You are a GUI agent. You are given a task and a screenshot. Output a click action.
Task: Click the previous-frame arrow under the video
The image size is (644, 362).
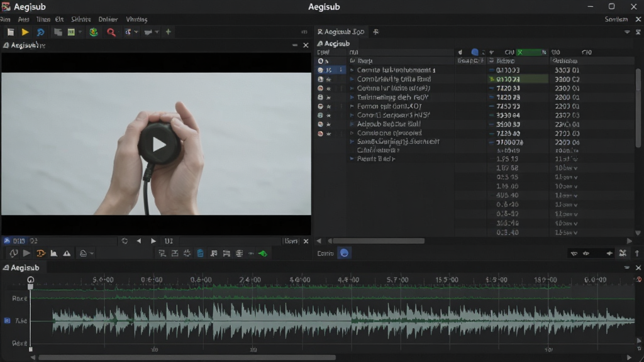[x=139, y=241]
